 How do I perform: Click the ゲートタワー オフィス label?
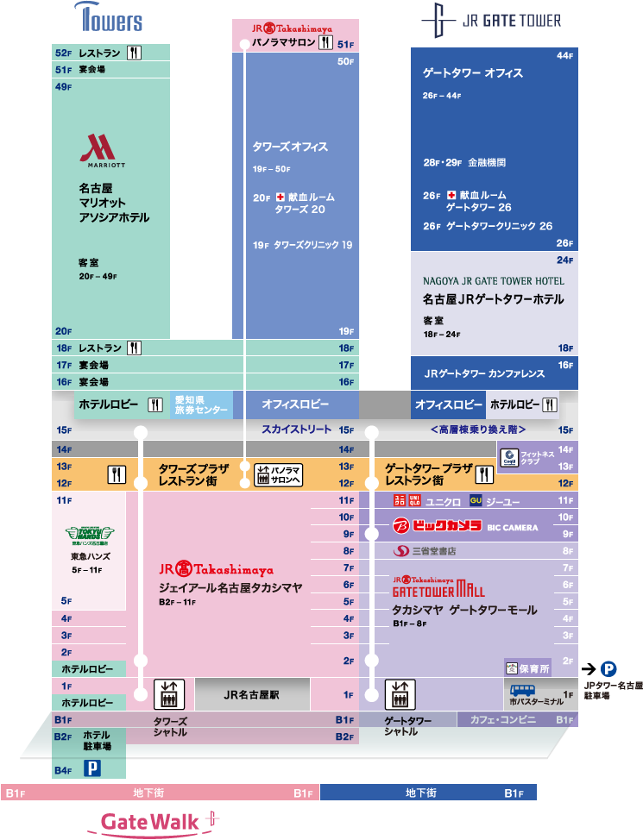[x=472, y=72]
